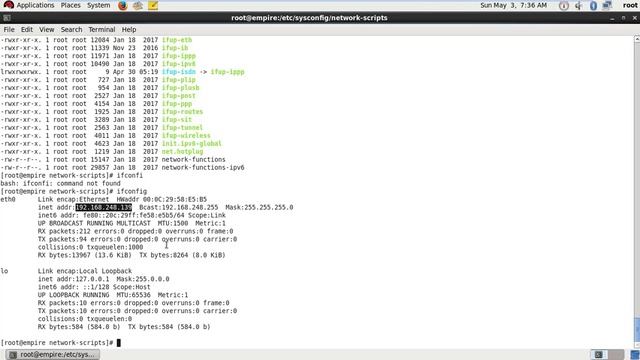Screen dimensions: 640x360
Task: Open the volume control tray icon
Action: point(578,6)
